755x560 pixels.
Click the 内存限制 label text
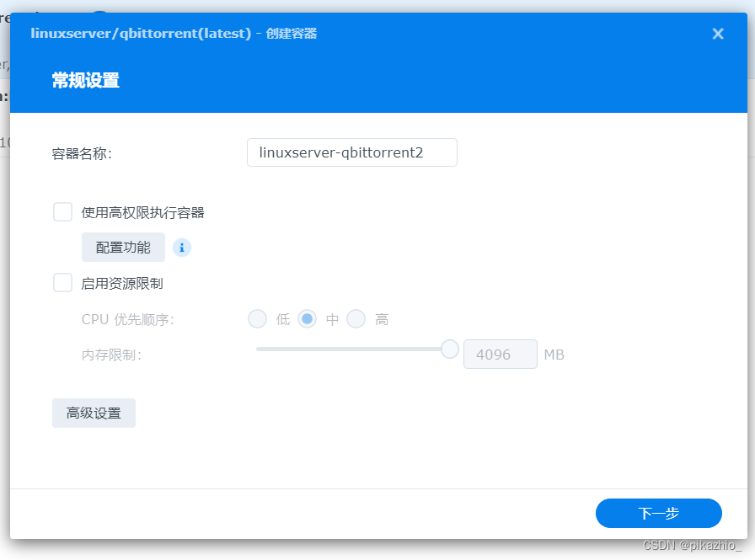(112, 355)
